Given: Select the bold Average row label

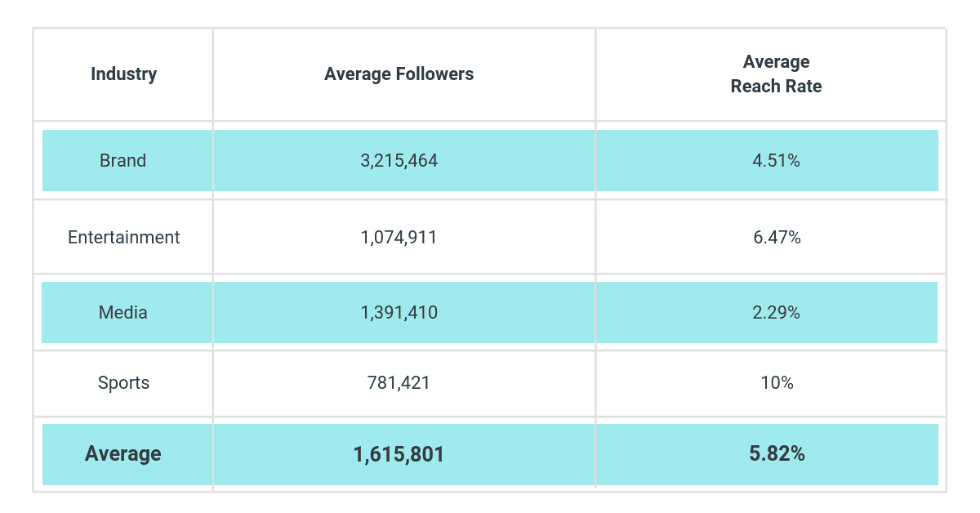Looking at the screenshot, I should pos(123,454).
